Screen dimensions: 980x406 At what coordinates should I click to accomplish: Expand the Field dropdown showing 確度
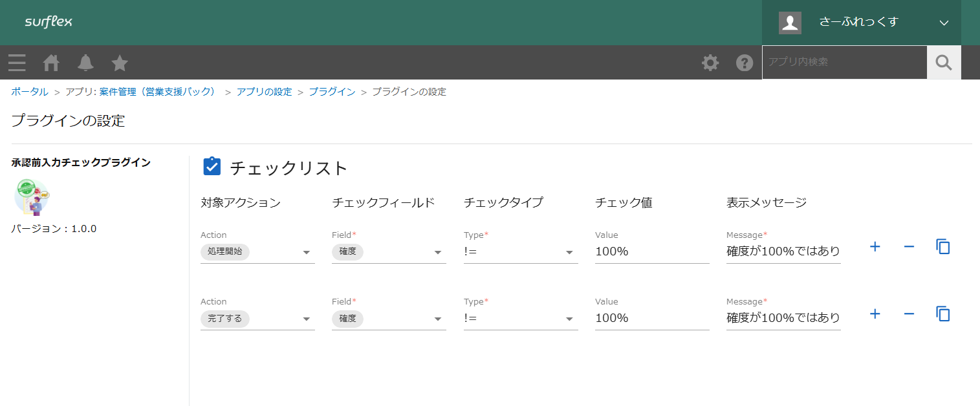(389, 251)
